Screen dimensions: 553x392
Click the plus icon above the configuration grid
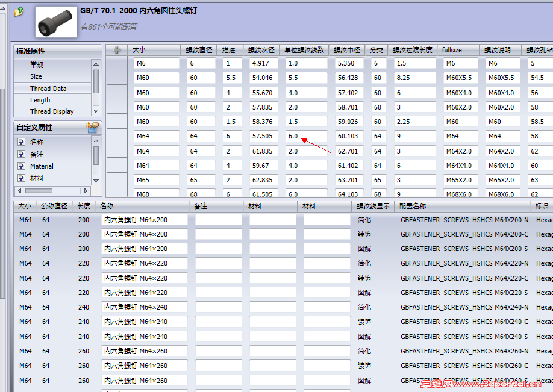point(117,51)
